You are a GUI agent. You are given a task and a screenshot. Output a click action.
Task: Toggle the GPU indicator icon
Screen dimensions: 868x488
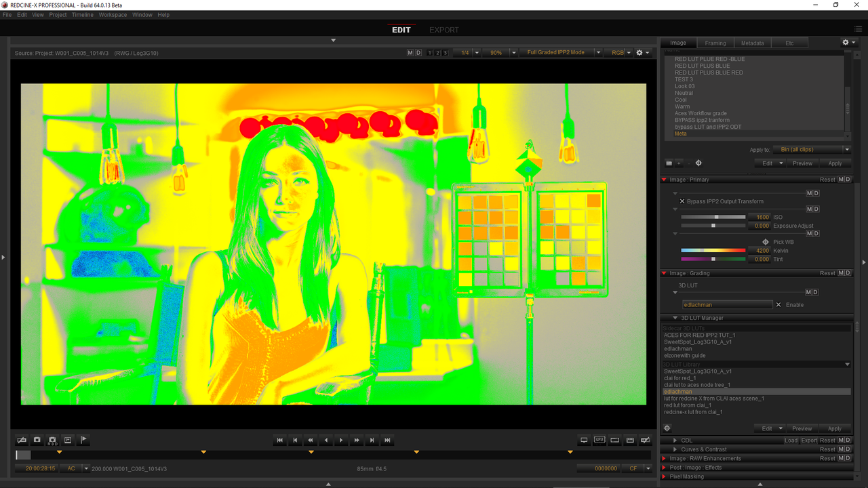tap(599, 440)
